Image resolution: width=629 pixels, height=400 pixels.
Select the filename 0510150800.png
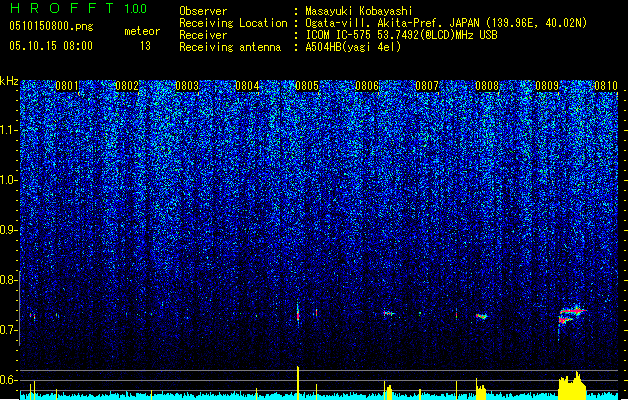pyautogui.click(x=51, y=26)
